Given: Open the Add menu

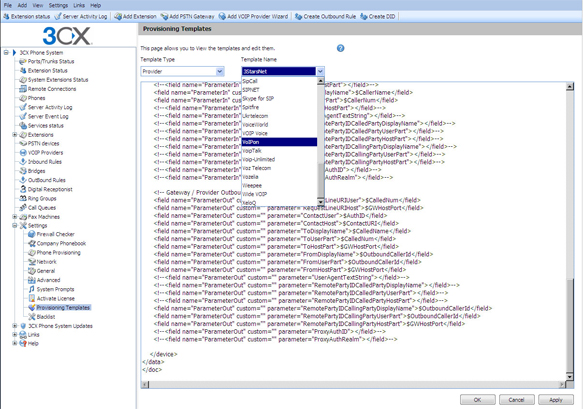Looking at the screenshot, I should click(22, 5).
